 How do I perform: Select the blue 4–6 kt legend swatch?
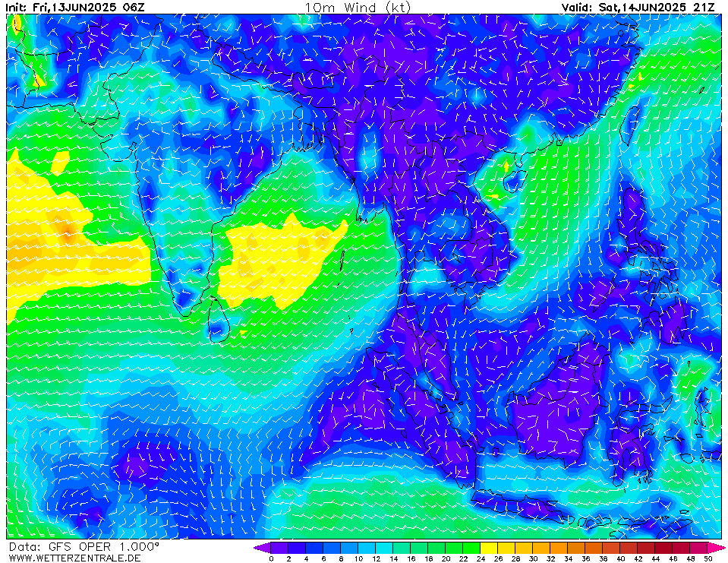(x=314, y=548)
